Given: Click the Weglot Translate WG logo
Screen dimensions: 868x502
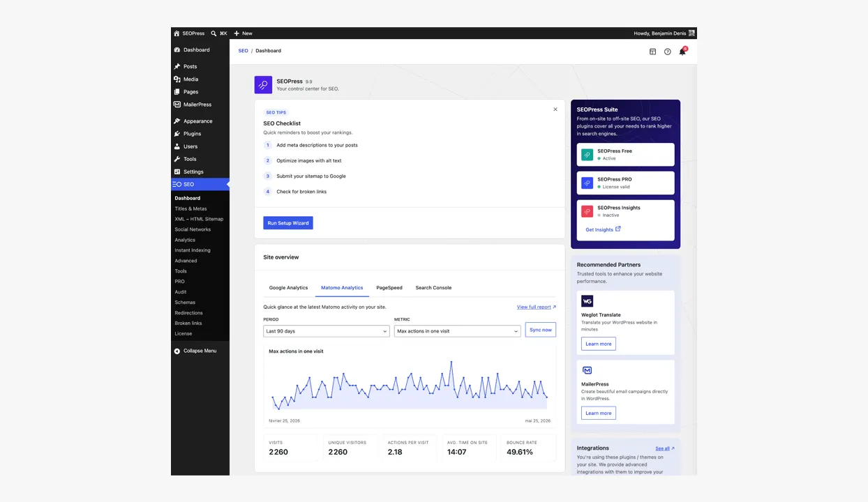Looking at the screenshot, I should (x=588, y=301).
